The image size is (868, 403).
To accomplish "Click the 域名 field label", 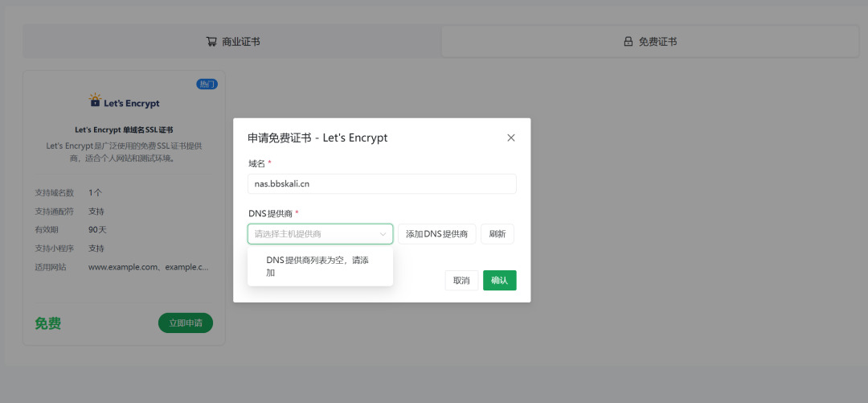I will (x=257, y=163).
